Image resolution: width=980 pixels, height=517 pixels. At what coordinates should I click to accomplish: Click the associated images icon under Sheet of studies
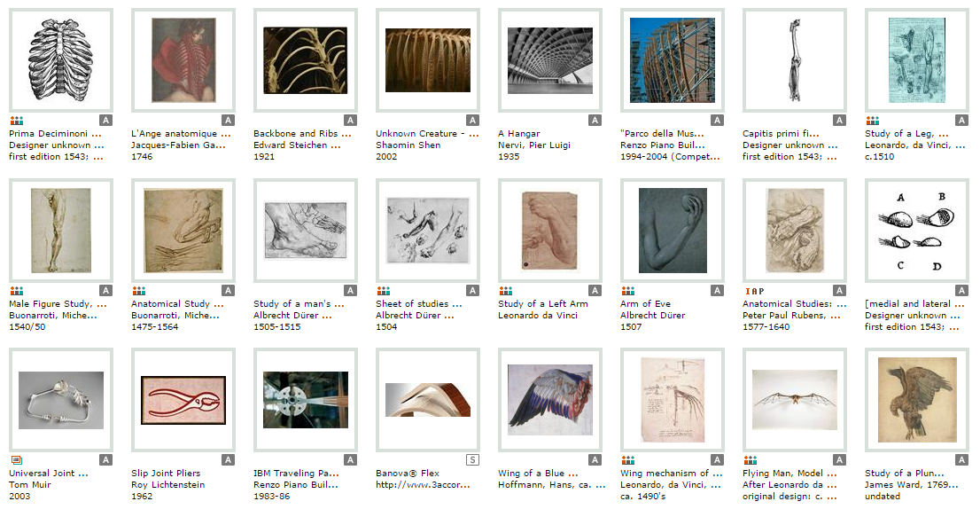pos(384,291)
